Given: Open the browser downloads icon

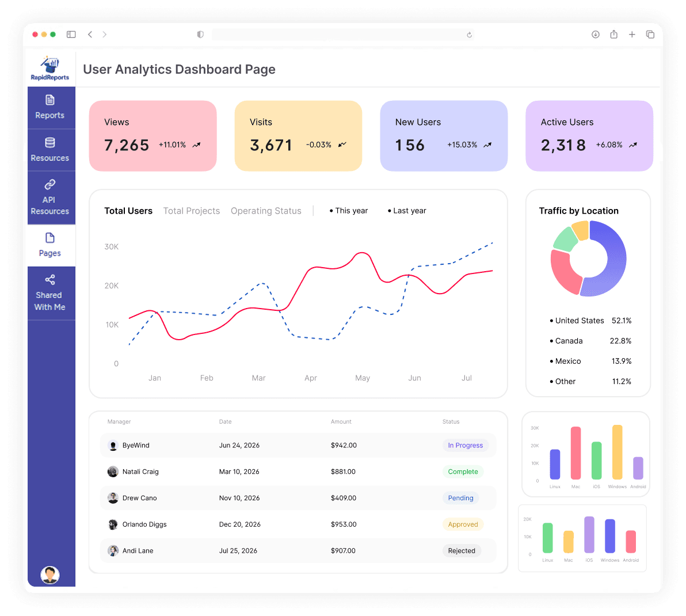Looking at the screenshot, I should point(596,34).
